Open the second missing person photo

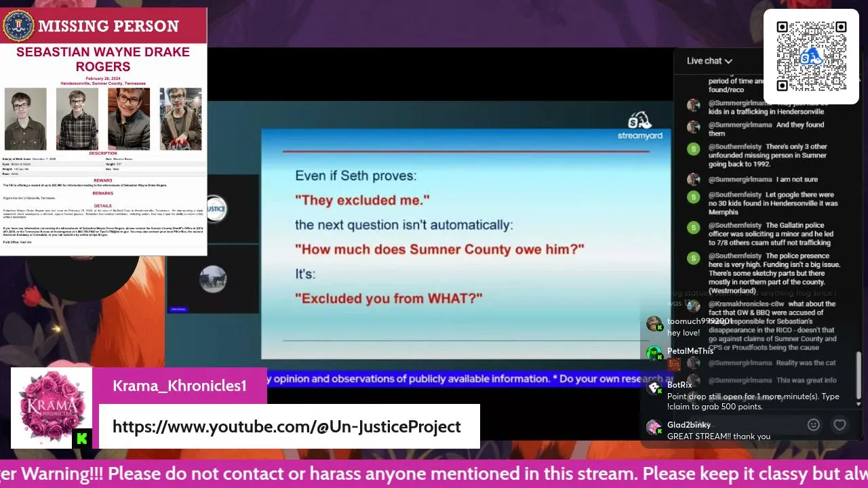[x=77, y=119]
